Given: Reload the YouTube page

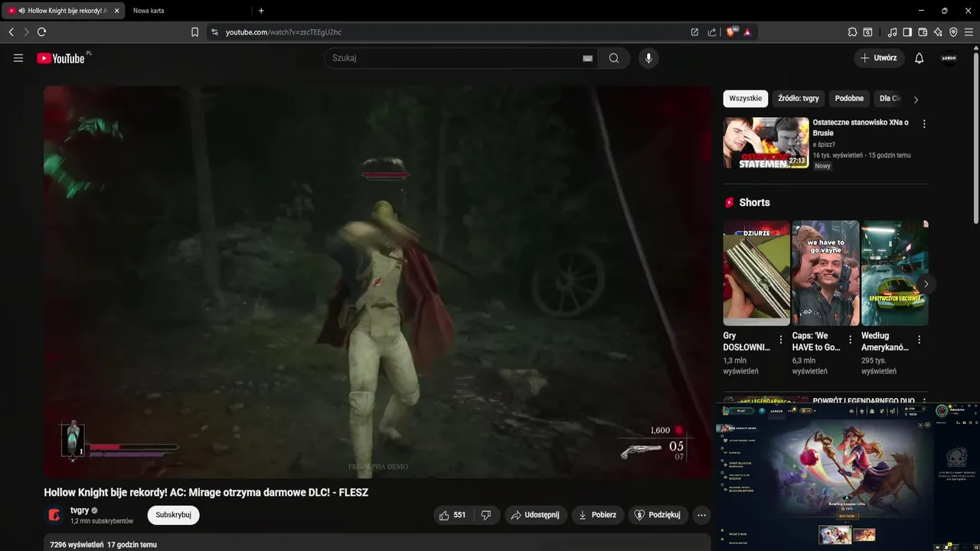Looking at the screenshot, I should point(41,32).
